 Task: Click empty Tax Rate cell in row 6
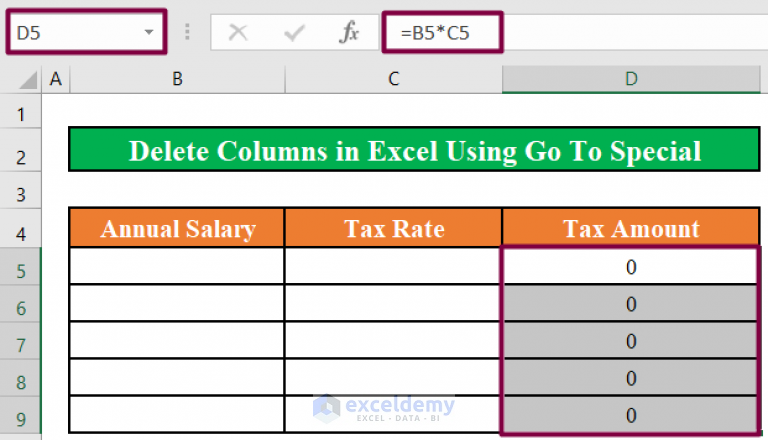coord(393,304)
